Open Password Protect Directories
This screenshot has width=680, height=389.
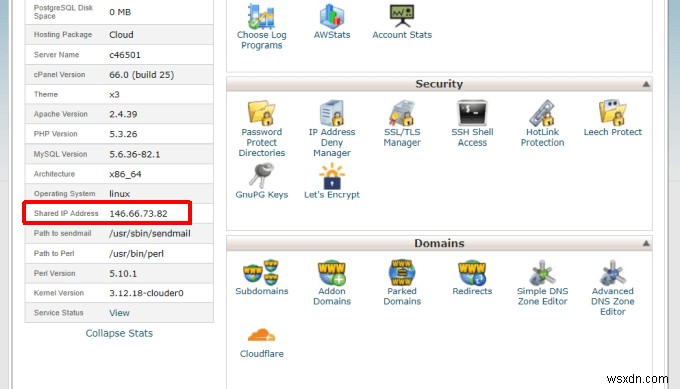click(x=262, y=129)
